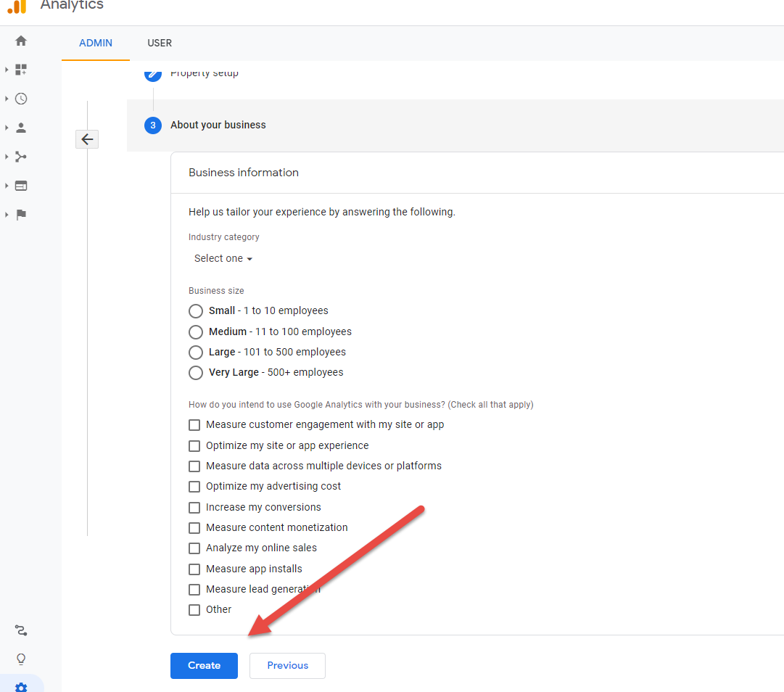Expand Acquisition sidebar arrow
Viewport: 784px width, 692px height.
[7, 157]
